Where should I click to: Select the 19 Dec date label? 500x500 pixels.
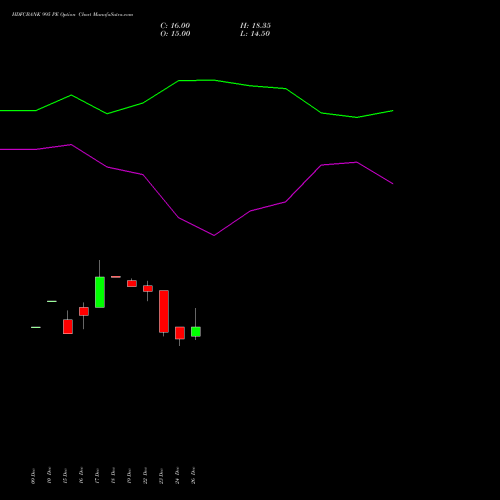click(129, 476)
